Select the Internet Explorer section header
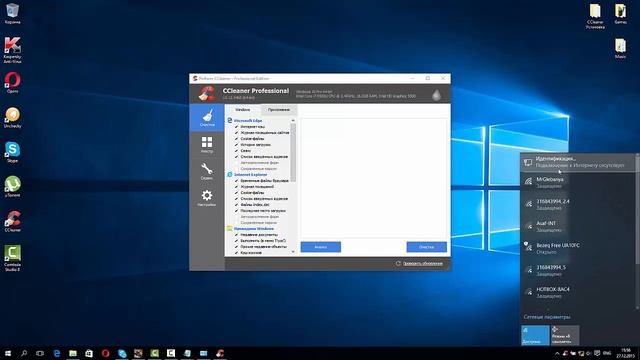This screenshot has height=360, width=640. (x=250, y=174)
